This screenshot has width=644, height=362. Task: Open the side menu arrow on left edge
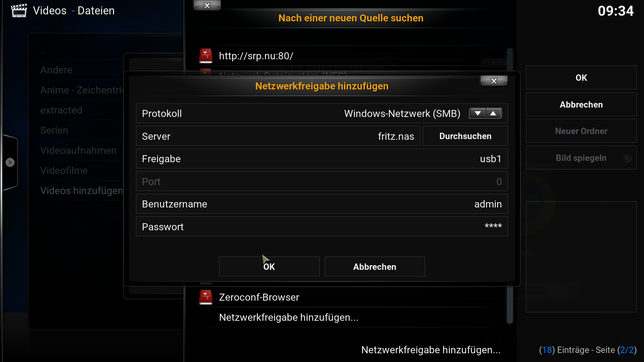10,162
